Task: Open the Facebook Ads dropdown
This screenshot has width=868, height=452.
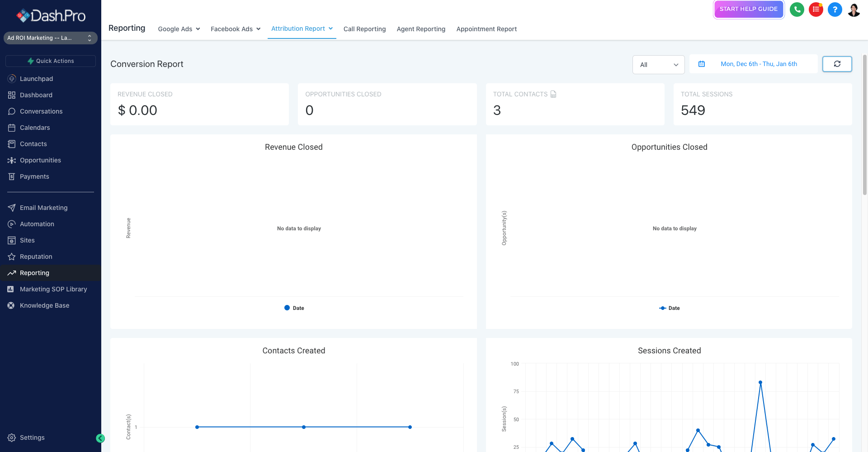Action: pos(235,29)
